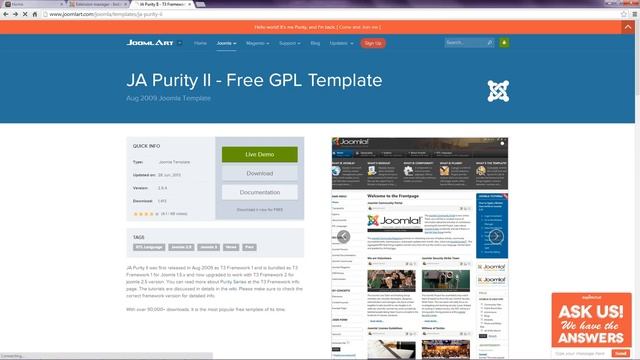The image size is (640, 360).
Task: Click the address bar URL
Action: click(x=106, y=14)
